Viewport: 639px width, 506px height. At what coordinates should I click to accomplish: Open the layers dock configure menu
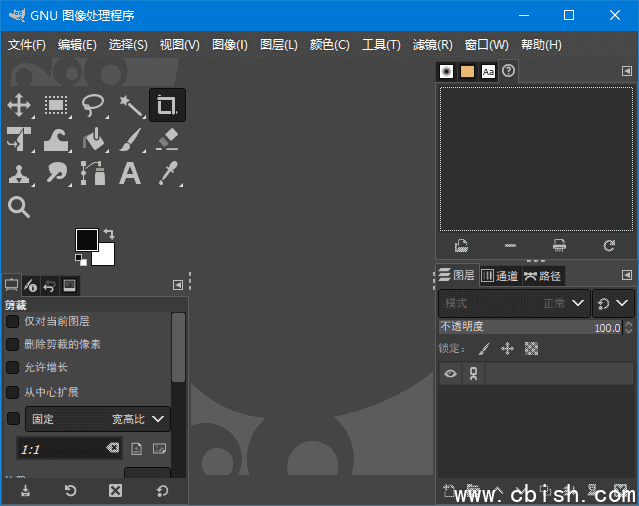[x=627, y=275]
